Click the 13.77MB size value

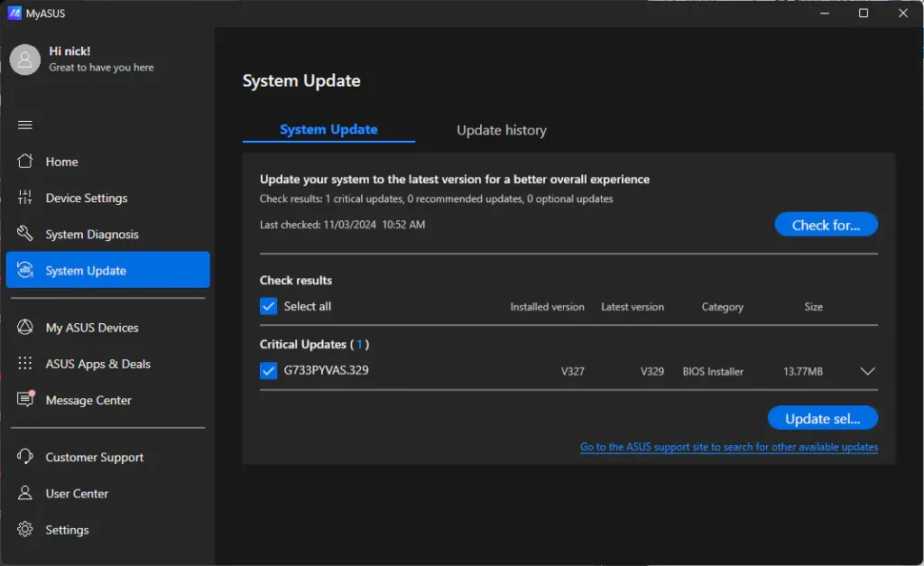click(x=802, y=371)
